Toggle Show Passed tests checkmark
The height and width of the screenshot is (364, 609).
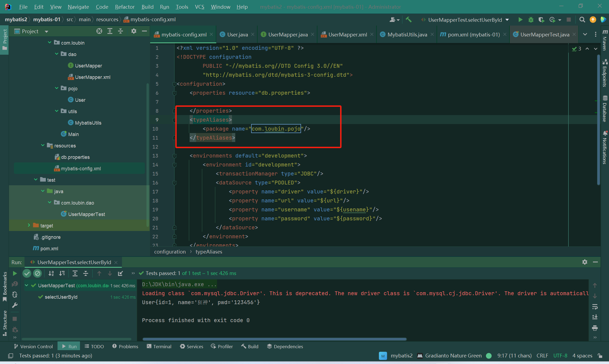(27, 273)
